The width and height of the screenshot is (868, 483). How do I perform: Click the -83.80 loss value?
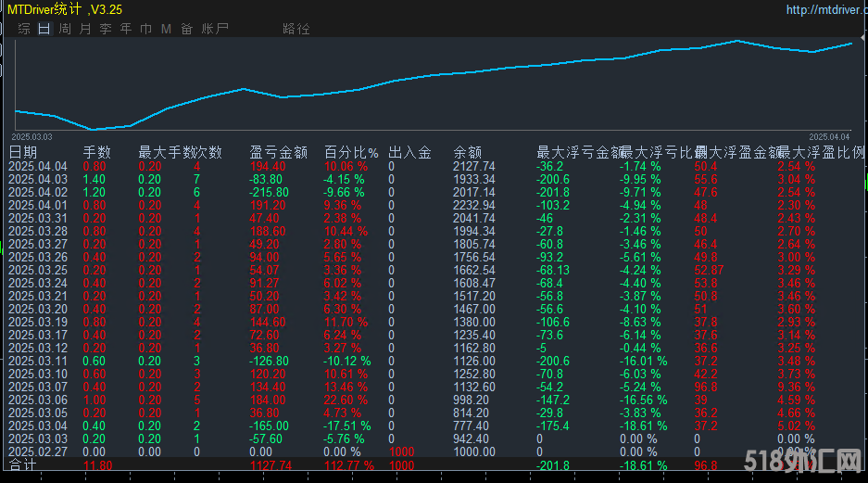266,180
